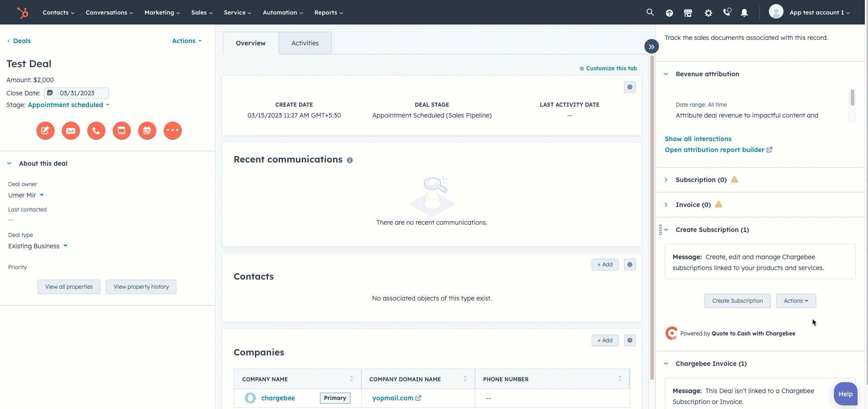Expand the Subscription (0) section

click(x=666, y=180)
